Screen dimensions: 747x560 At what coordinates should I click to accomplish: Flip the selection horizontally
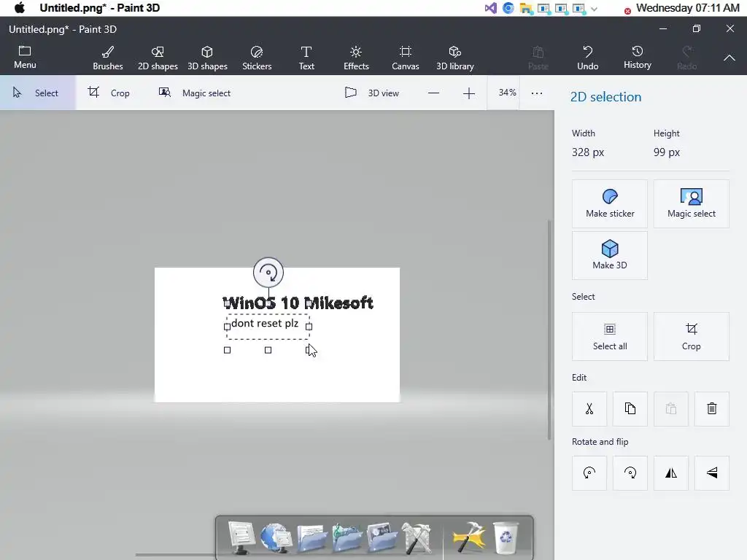pyautogui.click(x=671, y=472)
